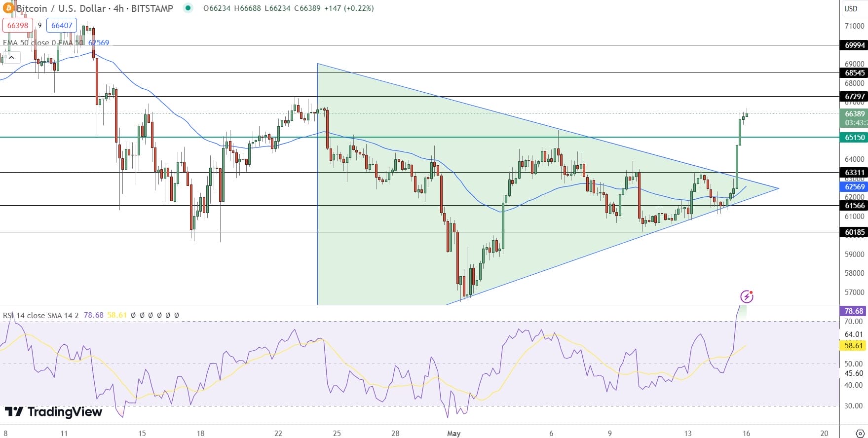The height and width of the screenshot is (438, 868).
Task: Click the Bitcoin symbol logo icon
Action: click(x=8, y=8)
